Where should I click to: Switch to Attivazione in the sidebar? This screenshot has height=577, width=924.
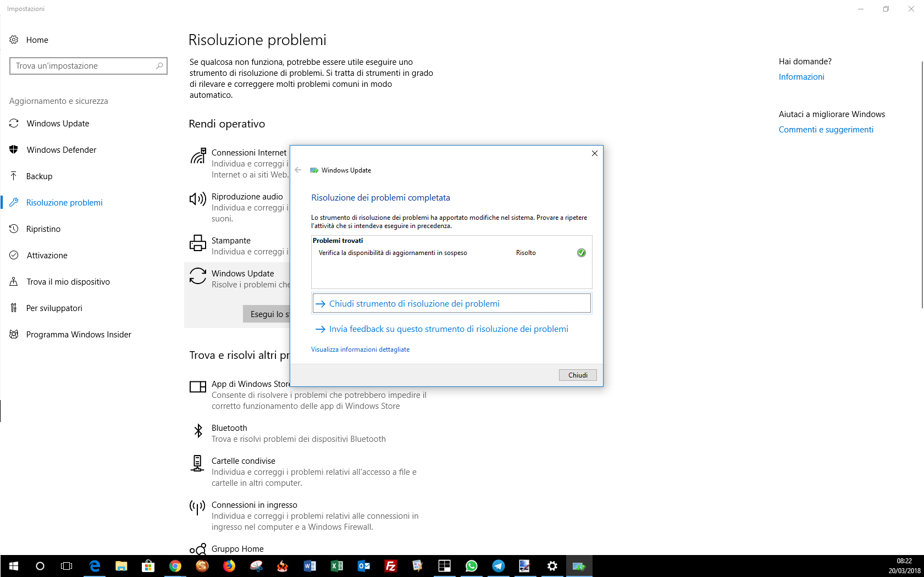coord(47,256)
